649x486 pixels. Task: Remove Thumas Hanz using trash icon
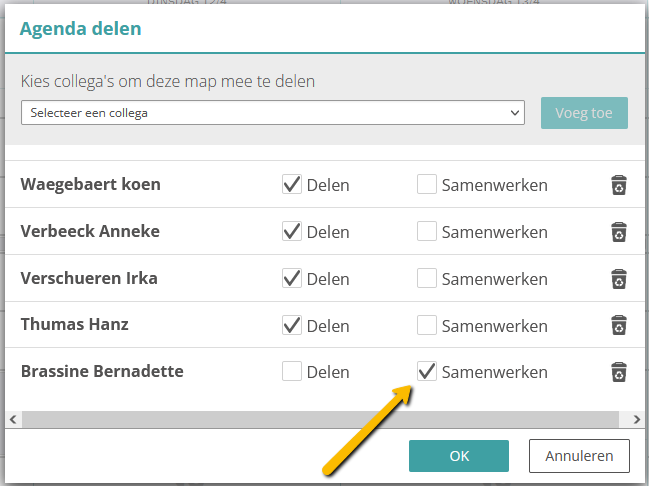pyautogui.click(x=619, y=325)
